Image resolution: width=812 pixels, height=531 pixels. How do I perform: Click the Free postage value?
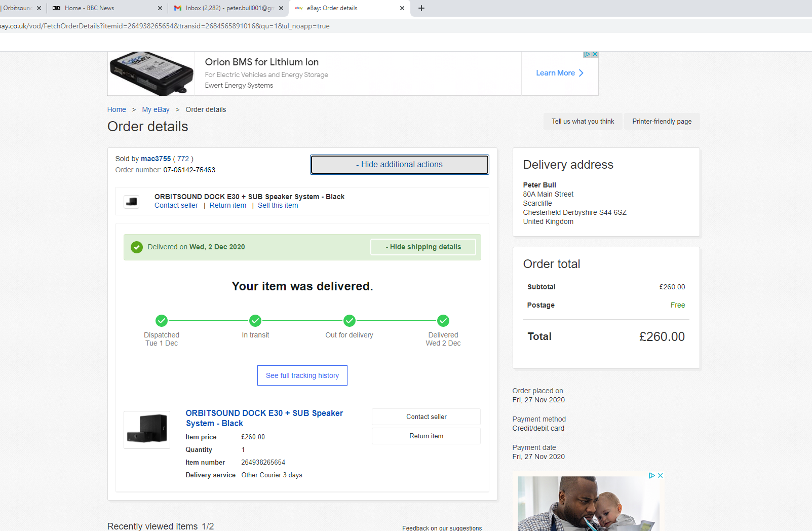[x=678, y=305]
